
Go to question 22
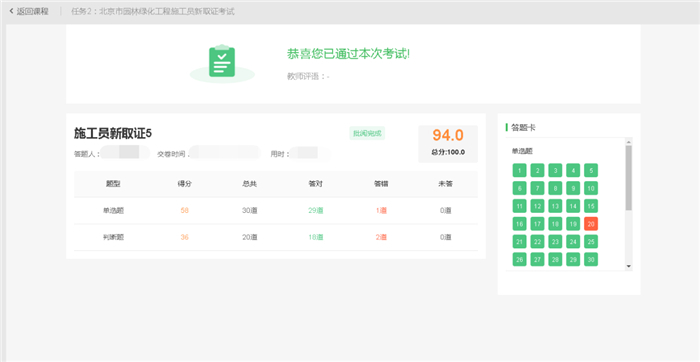coord(538,242)
